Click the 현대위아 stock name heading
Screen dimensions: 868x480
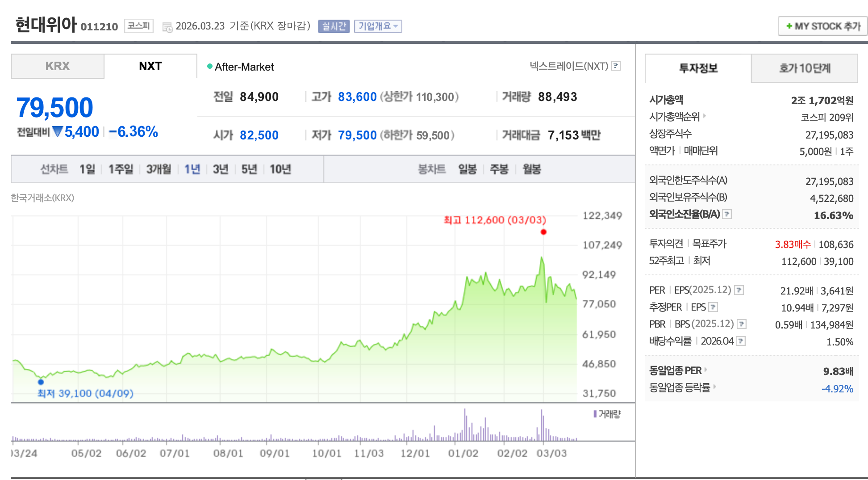(46, 25)
